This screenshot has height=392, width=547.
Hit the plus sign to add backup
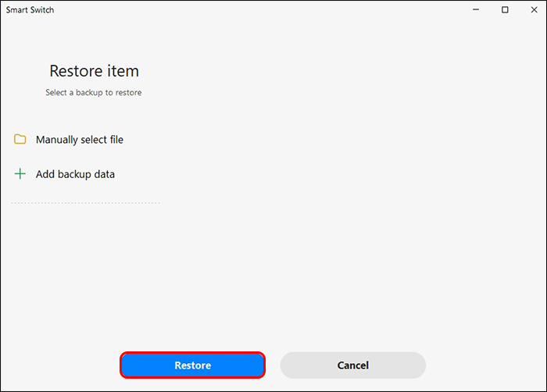[x=20, y=174]
